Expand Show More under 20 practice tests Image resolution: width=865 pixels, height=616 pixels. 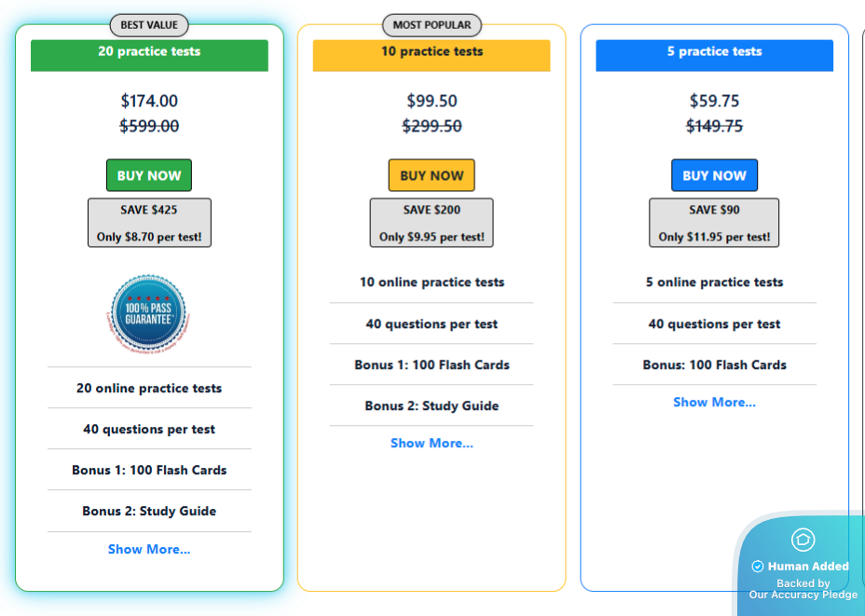click(x=149, y=549)
